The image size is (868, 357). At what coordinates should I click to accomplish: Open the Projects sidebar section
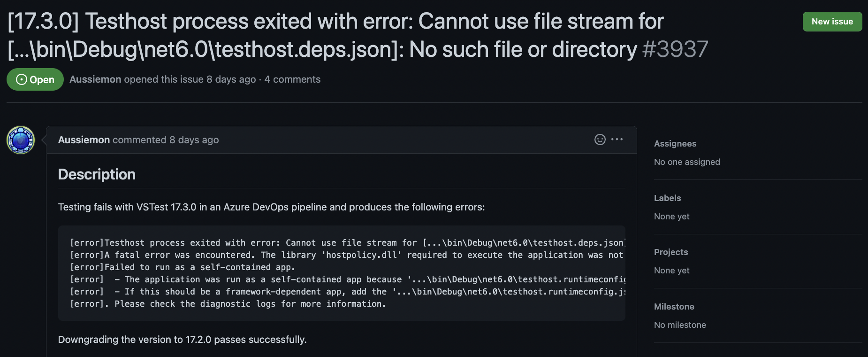(x=671, y=252)
